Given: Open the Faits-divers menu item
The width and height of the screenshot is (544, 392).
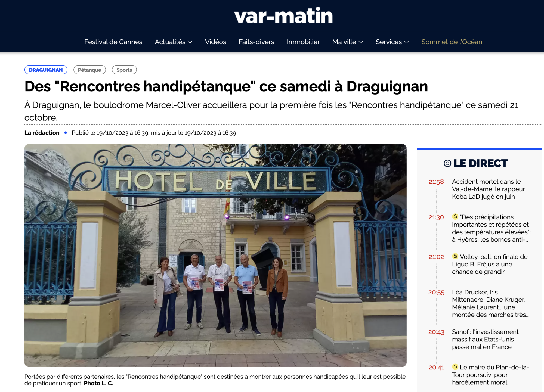Looking at the screenshot, I should [256, 42].
